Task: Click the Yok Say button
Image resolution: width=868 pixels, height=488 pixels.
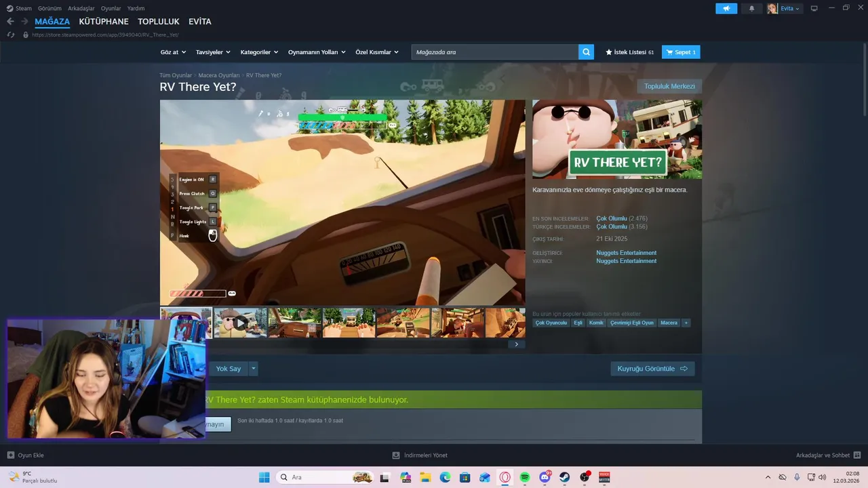Action: (229, 369)
